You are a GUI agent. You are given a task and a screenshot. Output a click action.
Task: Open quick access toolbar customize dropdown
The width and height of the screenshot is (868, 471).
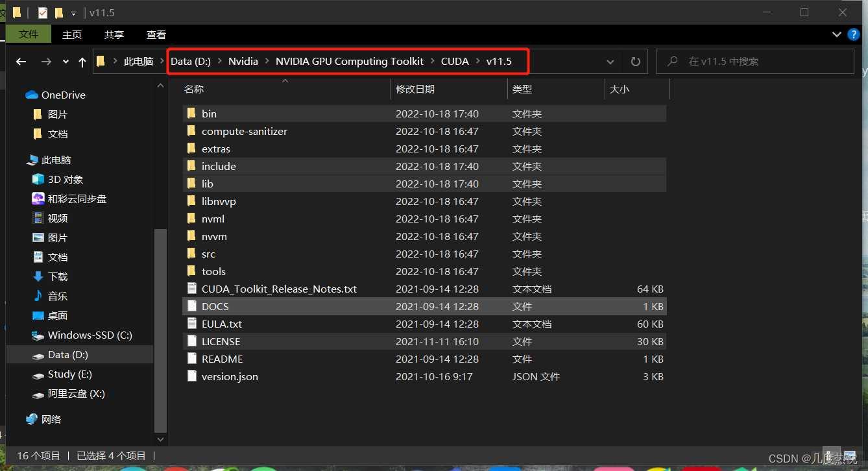[73, 13]
